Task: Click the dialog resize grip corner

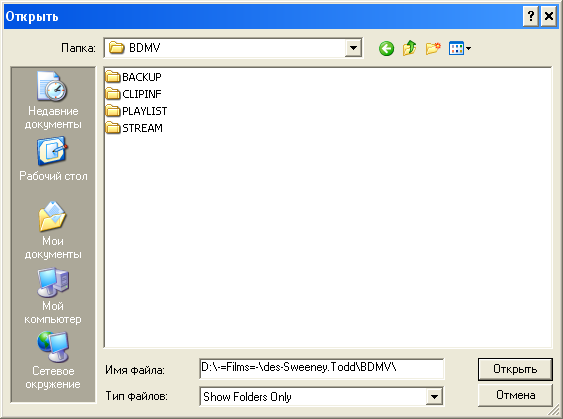Action: [x=555, y=411]
